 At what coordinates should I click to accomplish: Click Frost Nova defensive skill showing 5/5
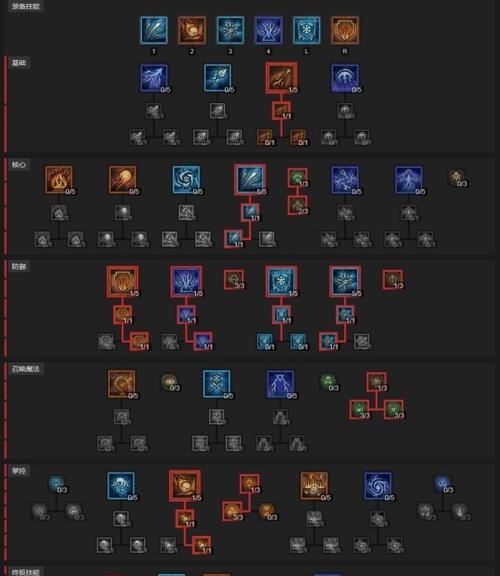tap(345, 281)
